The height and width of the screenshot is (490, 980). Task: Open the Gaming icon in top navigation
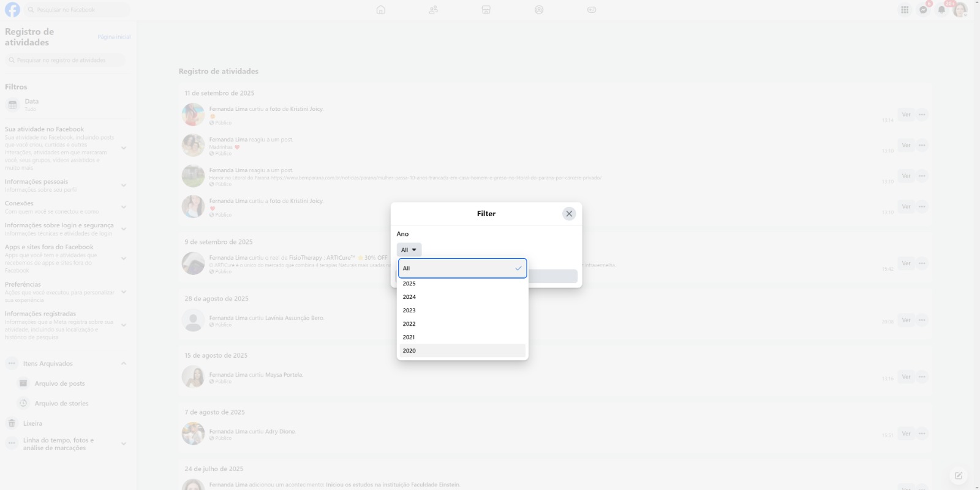click(592, 10)
